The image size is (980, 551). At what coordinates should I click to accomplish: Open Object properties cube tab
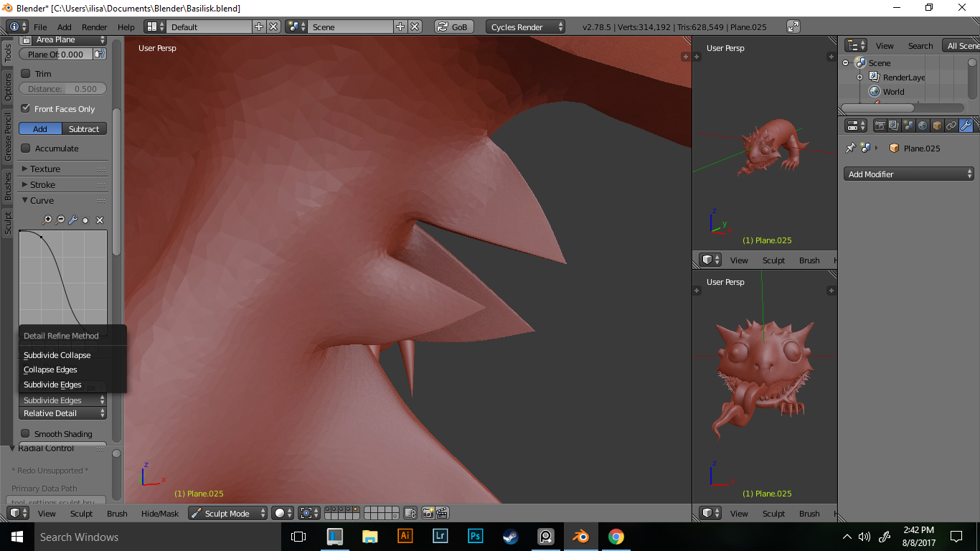(937, 126)
